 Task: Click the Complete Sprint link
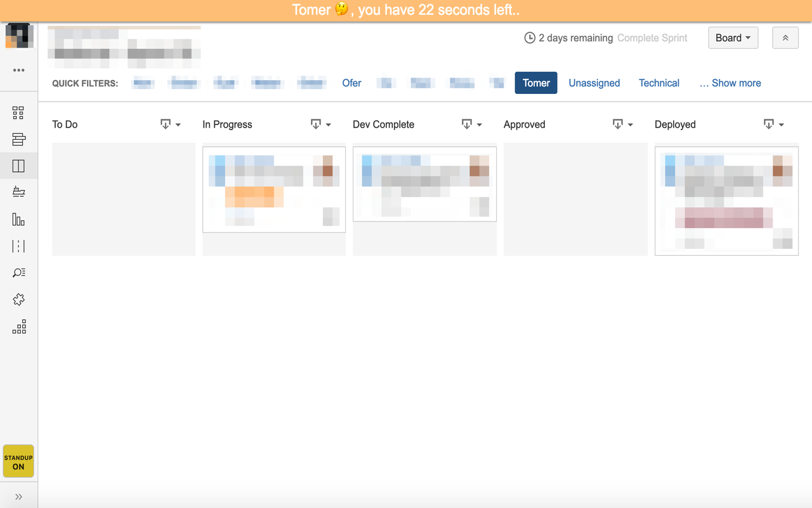(x=652, y=38)
